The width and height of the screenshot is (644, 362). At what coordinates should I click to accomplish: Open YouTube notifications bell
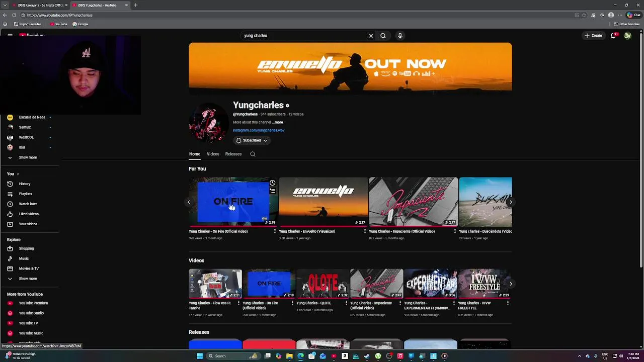613,36
